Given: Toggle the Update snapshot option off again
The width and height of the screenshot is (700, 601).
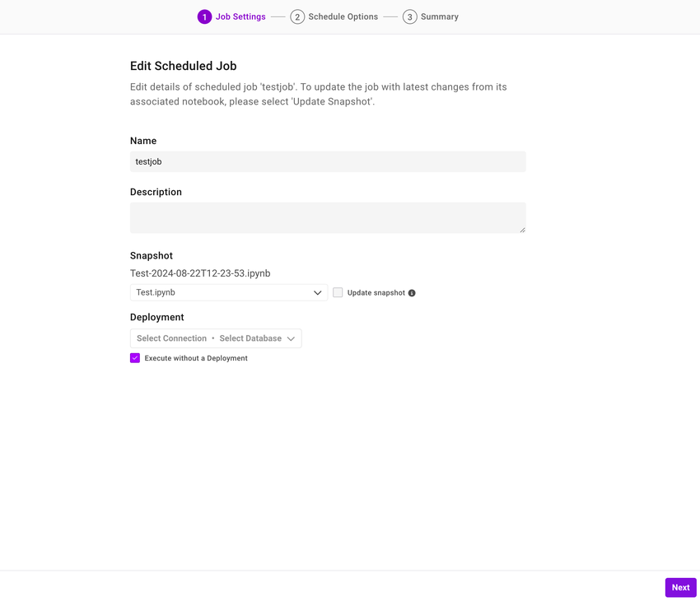Looking at the screenshot, I should tap(338, 292).
